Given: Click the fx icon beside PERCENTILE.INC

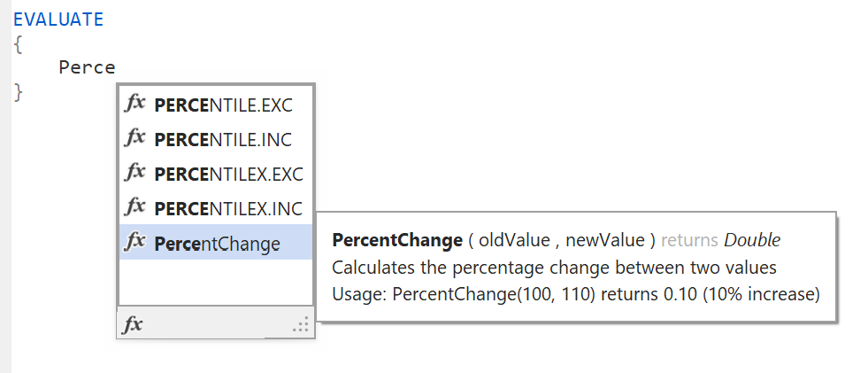Looking at the screenshot, I should pyautogui.click(x=134, y=138).
